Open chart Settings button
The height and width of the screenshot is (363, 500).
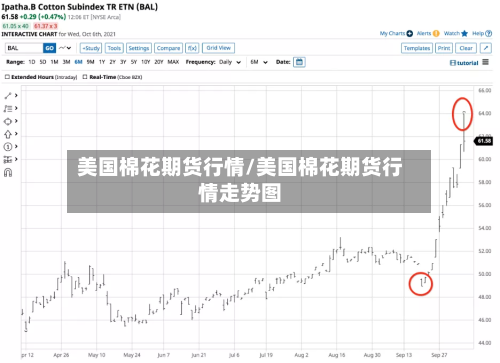[x=139, y=48]
